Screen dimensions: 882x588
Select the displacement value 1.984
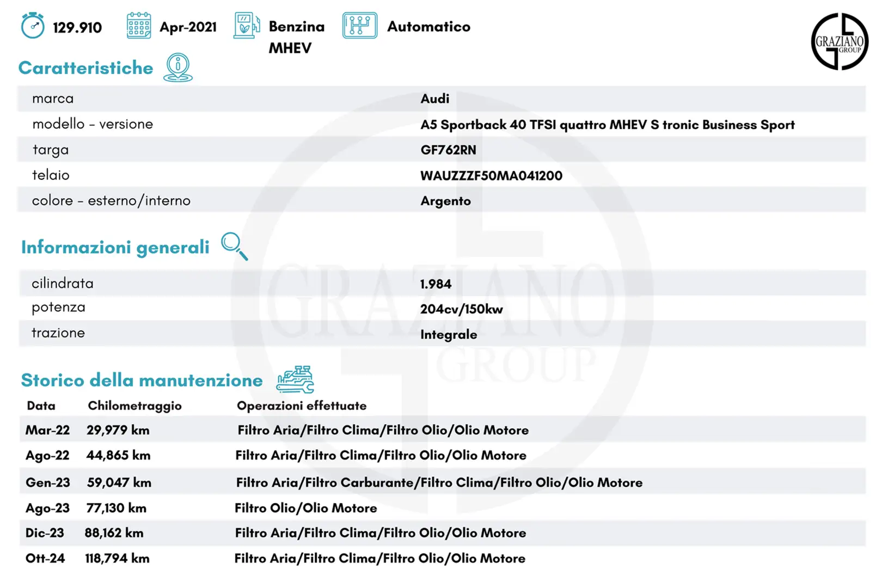[x=436, y=284]
